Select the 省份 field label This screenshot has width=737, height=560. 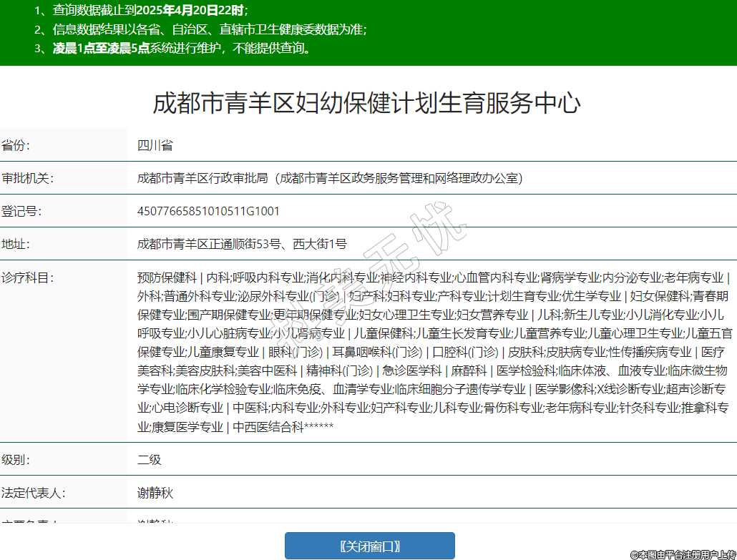click(16, 145)
